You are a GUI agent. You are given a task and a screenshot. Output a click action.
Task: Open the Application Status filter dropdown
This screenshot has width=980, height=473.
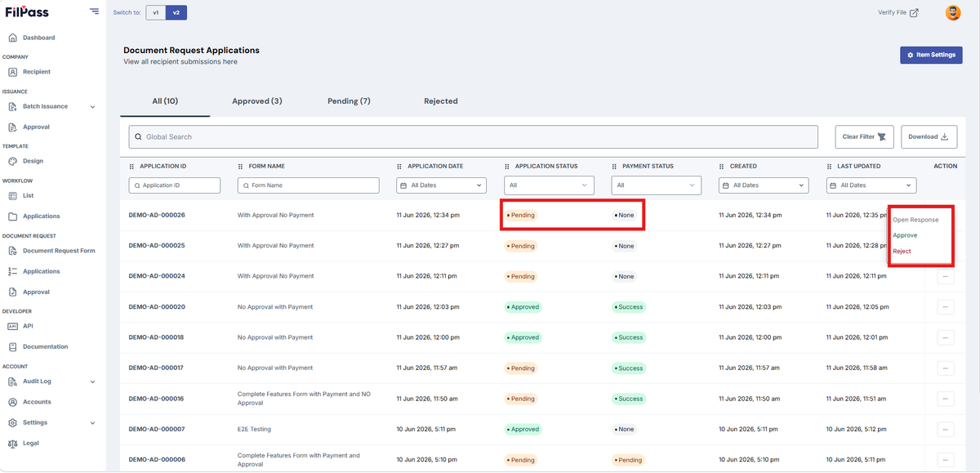[549, 185]
